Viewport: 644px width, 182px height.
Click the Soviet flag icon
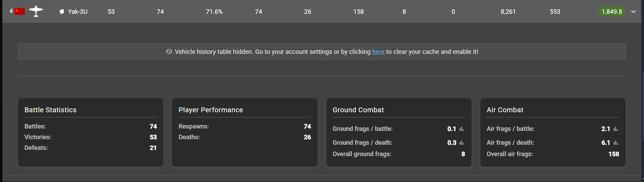(20, 11)
